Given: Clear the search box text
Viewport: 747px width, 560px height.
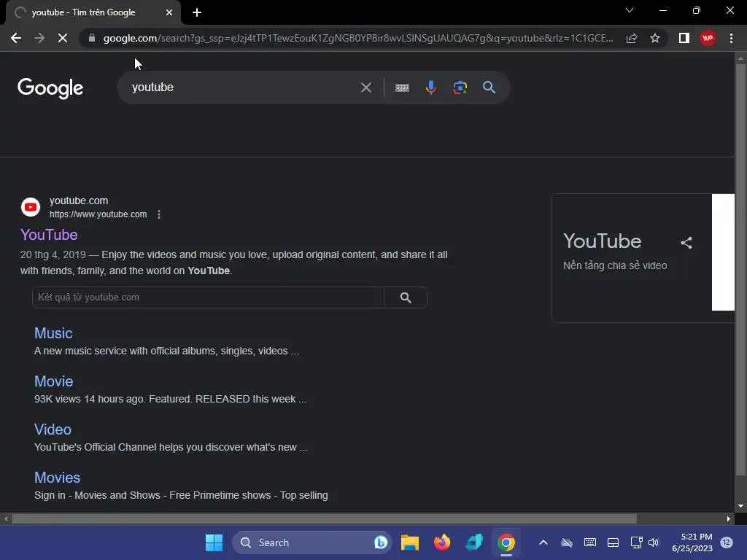Looking at the screenshot, I should point(366,87).
